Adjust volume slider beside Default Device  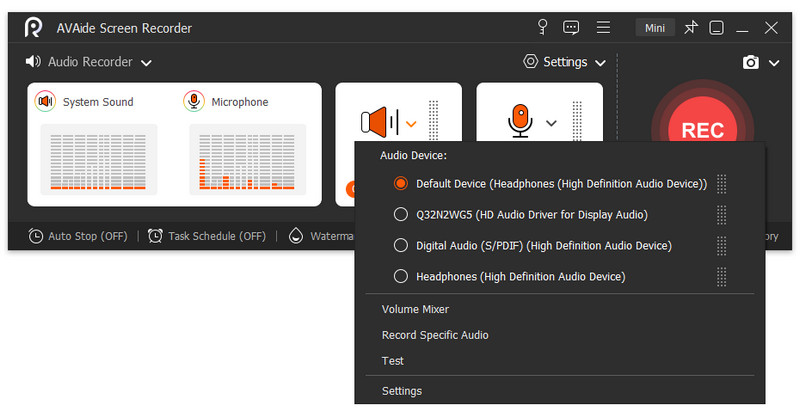(721, 184)
